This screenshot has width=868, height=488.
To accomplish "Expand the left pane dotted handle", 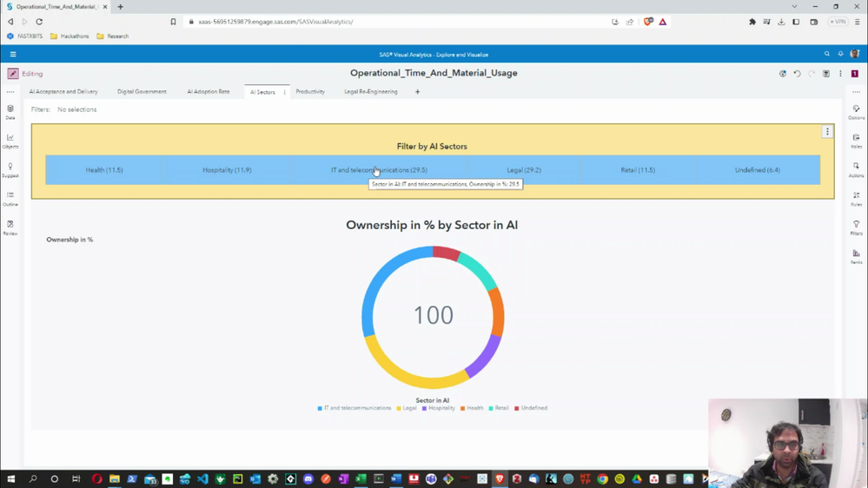I will pyautogui.click(x=10, y=92).
